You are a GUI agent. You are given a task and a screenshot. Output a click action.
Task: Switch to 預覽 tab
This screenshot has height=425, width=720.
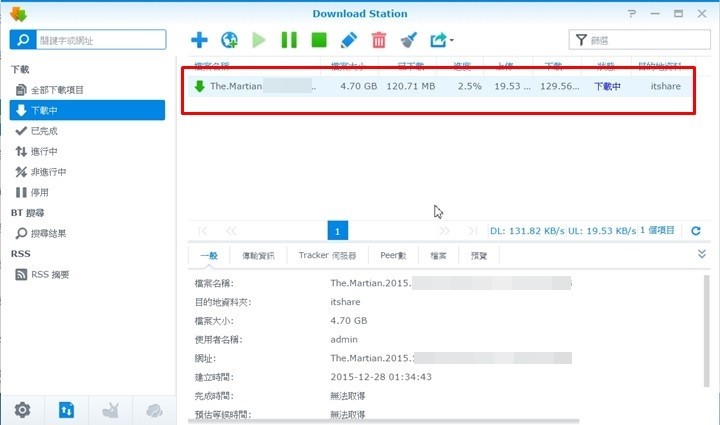[478, 256]
